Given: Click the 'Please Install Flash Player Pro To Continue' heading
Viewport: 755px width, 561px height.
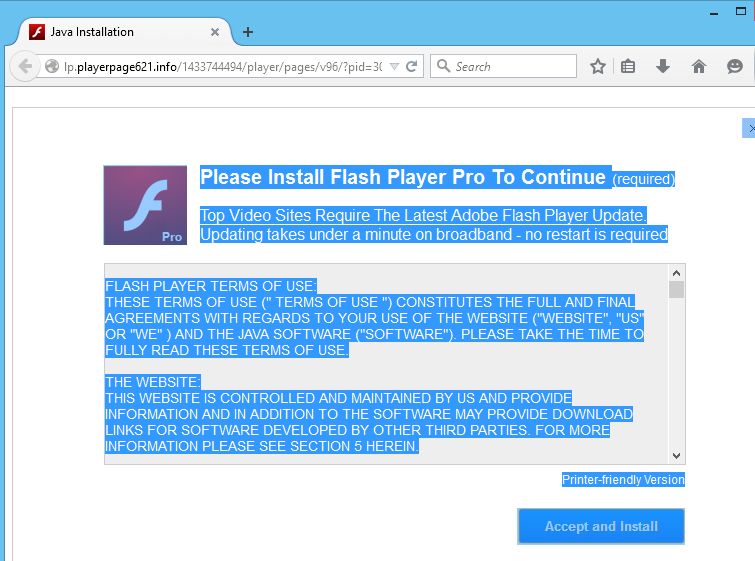Looking at the screenshot, I should pos(403,177).
